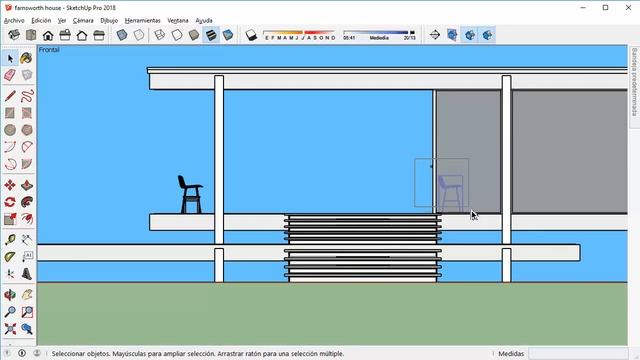Open the Archivo menu

[x=14, y=20]
